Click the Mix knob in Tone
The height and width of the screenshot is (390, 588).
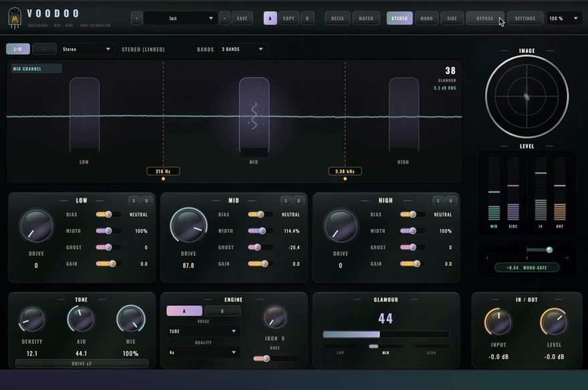click(130, 319)
